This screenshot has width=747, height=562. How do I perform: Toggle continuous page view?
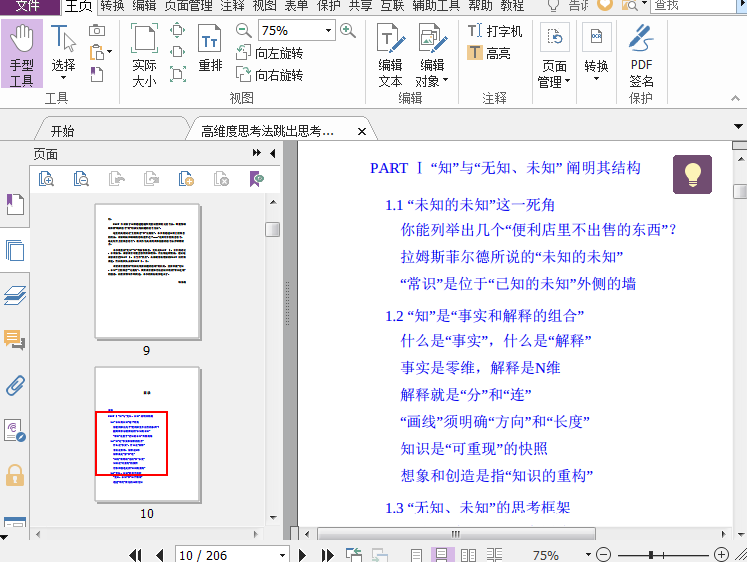[x=442, y=555]
